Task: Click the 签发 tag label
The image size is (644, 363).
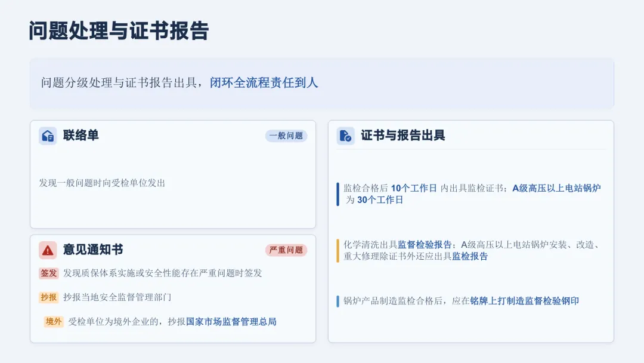Action: coord(49,273)
